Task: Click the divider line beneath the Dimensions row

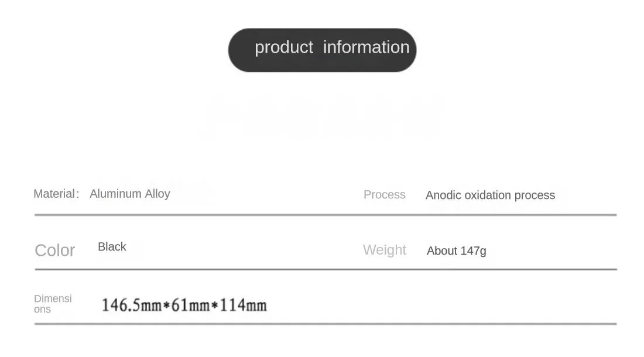Action: tap(326, 324)
